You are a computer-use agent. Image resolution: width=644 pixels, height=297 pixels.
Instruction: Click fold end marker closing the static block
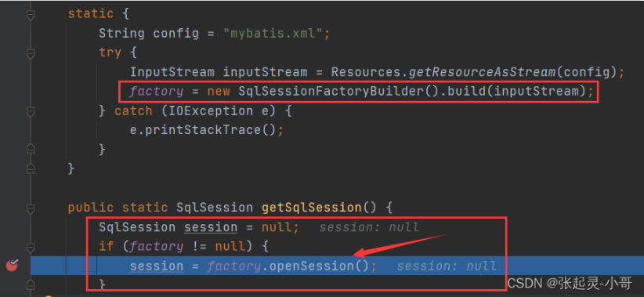click(x=31, y=168)
